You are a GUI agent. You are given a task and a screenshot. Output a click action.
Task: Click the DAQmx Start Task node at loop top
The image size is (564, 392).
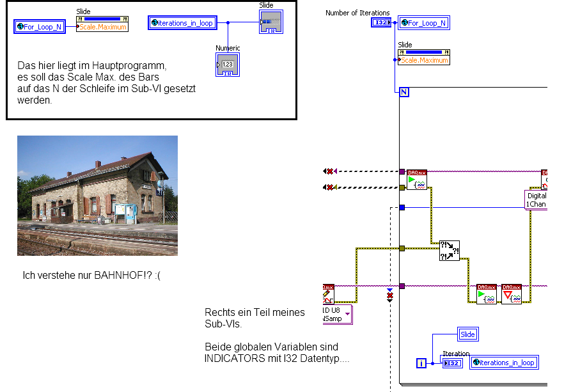(417, 180)
